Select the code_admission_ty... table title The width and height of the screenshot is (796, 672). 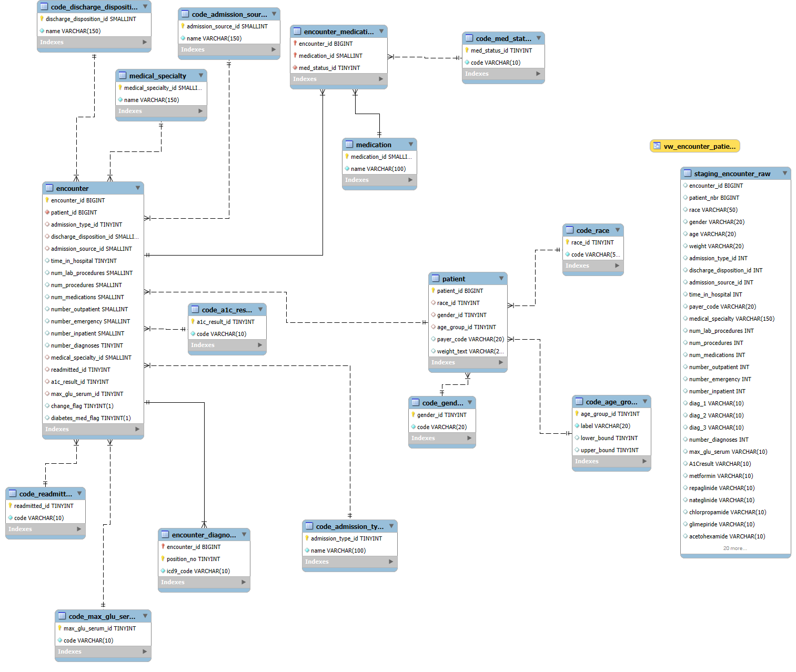349,526
